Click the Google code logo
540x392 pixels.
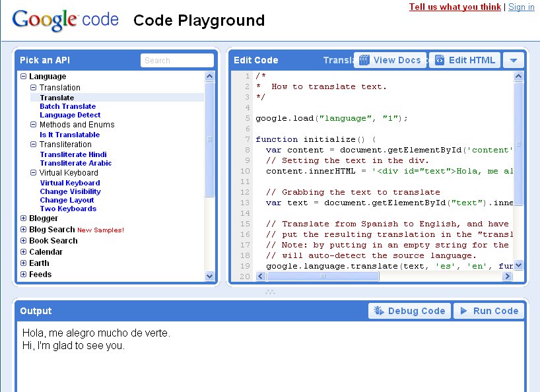65,20
